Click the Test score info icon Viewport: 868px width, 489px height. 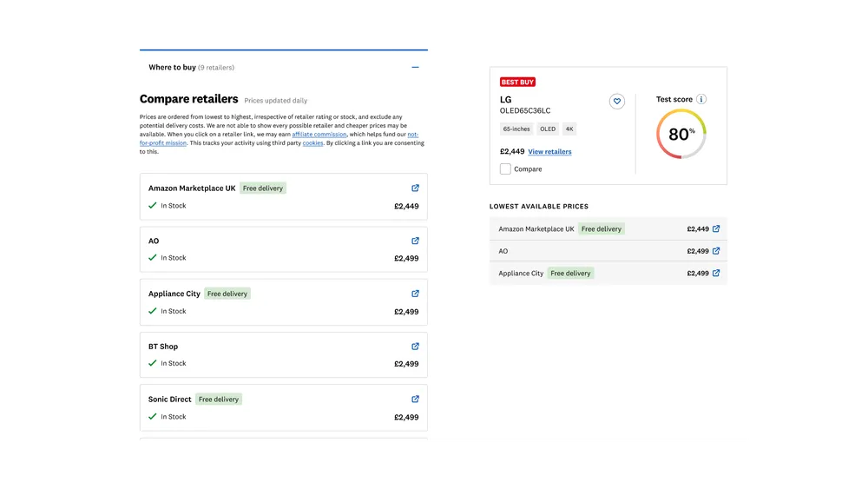701,100
